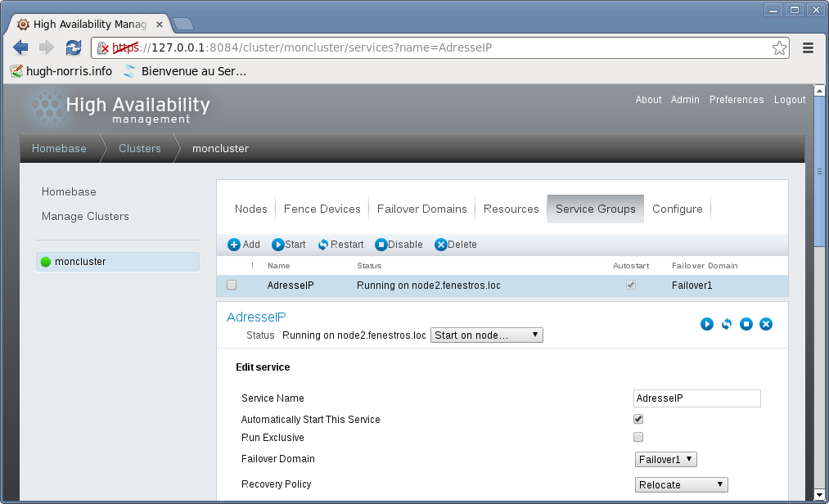Select the AdresseIP row checkbox

(232, 286)
